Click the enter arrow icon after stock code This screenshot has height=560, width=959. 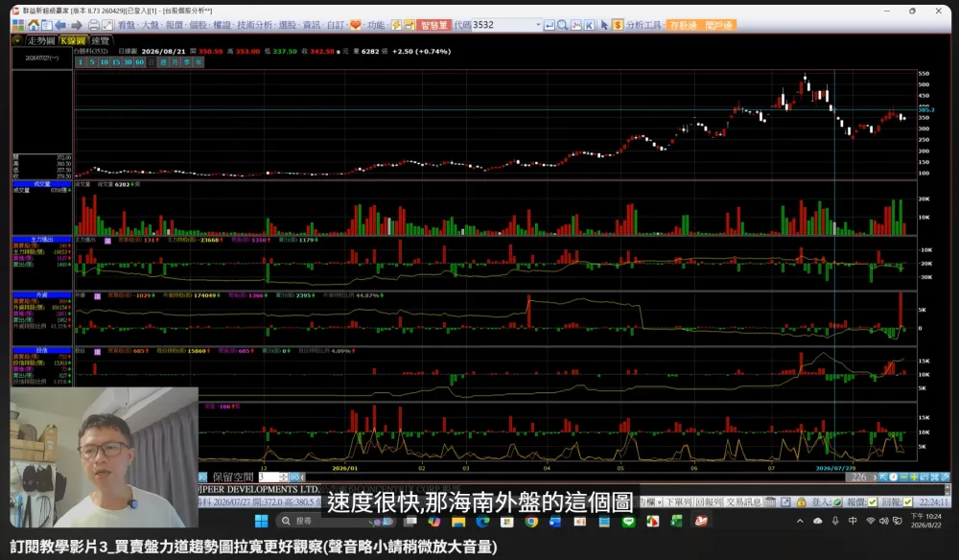(550, 25)
